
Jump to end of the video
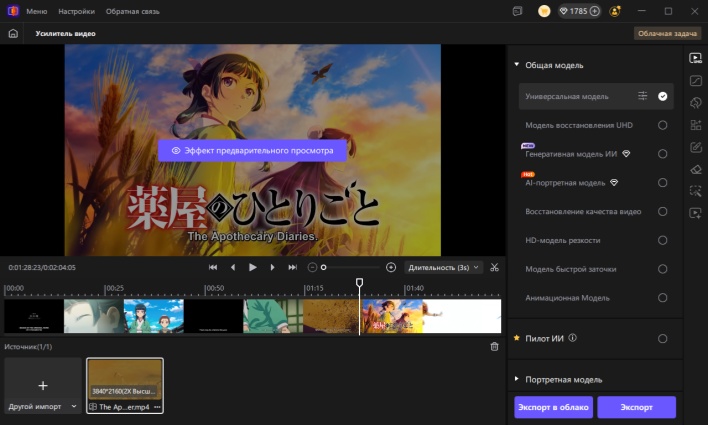point(293,267)
